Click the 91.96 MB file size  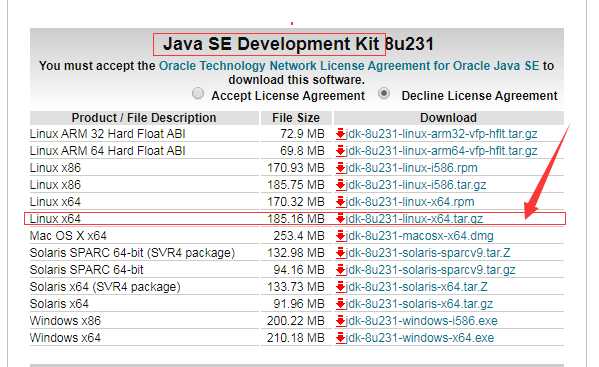pyautogui.click(x=299, y=304)
